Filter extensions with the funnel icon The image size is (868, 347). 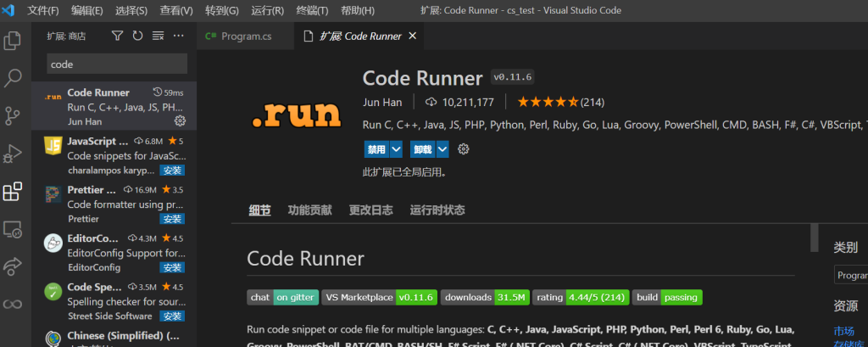point(117,36)
